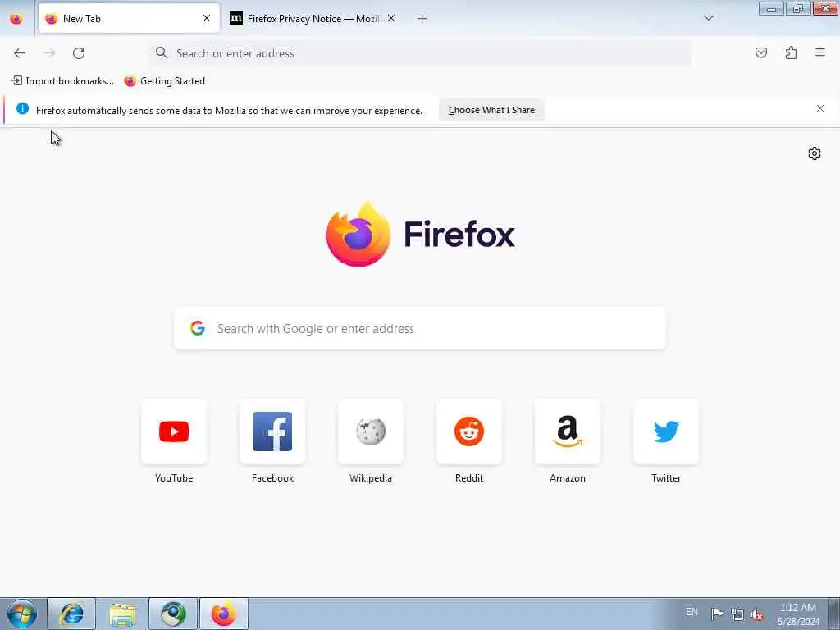Click the Amazon label text
Image resolution: width=840 pixels, height=630 pixels.
pos(568,478)
